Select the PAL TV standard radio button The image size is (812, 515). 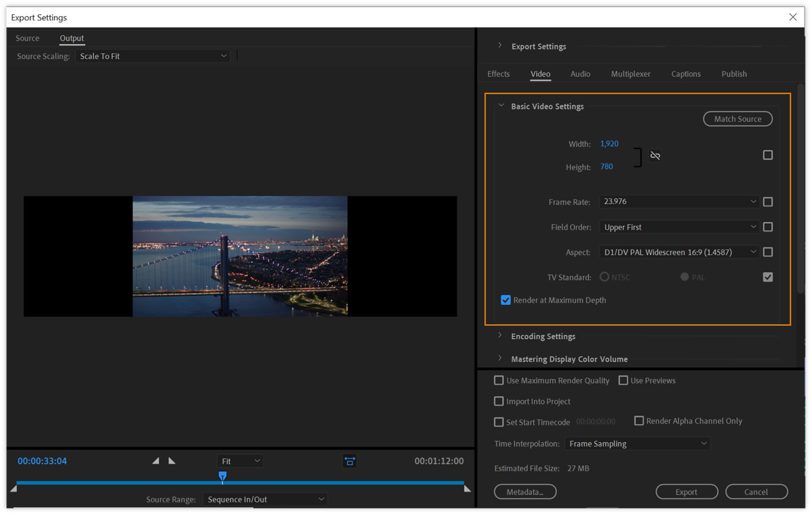(684, 277)
